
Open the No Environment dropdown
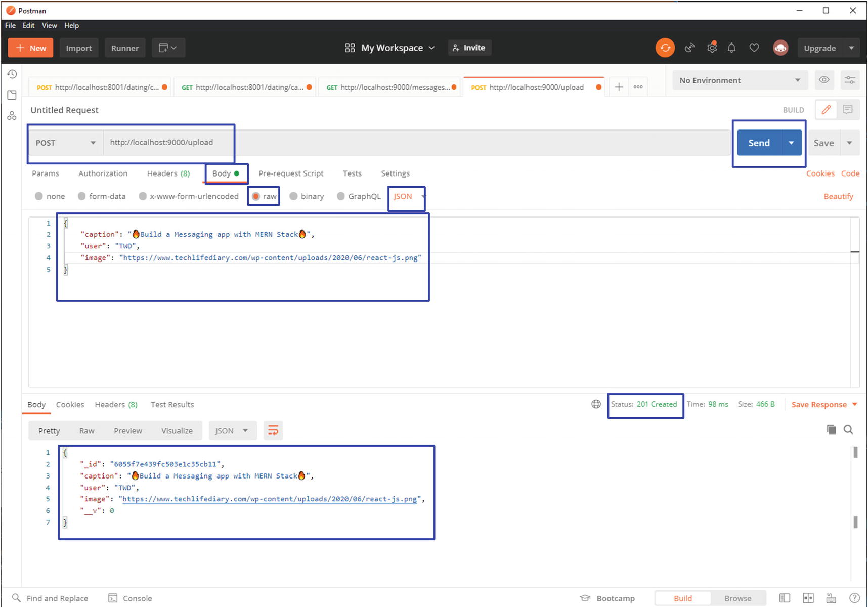pos(739,80)
